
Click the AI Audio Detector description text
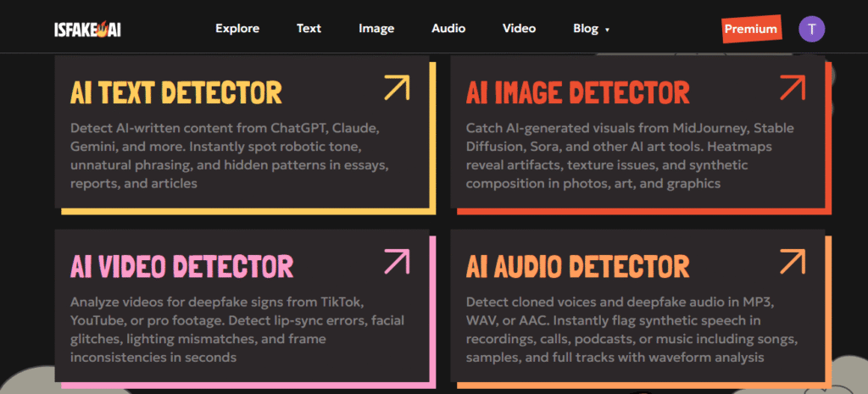pyautogui.click(x=632, y=330)
